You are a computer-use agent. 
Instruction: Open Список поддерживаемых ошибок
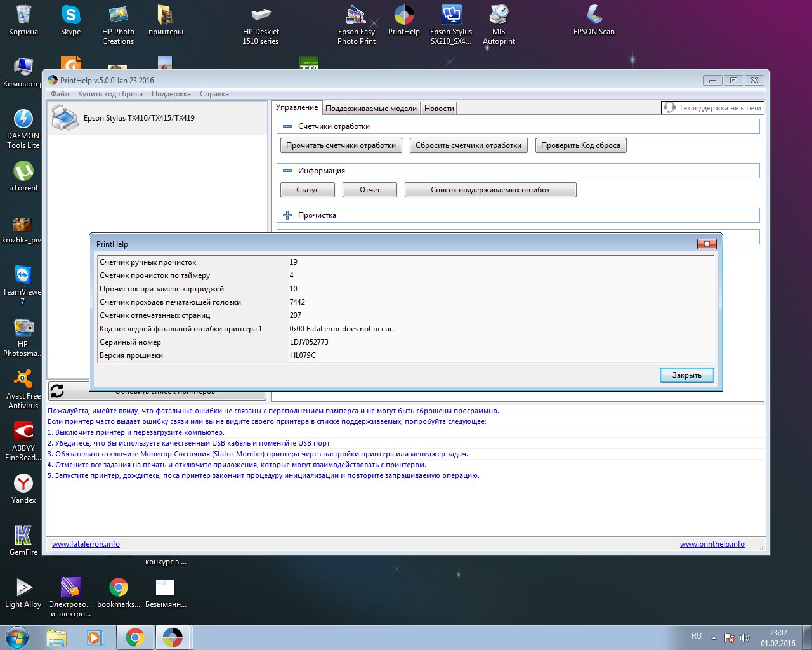point(490,190)
